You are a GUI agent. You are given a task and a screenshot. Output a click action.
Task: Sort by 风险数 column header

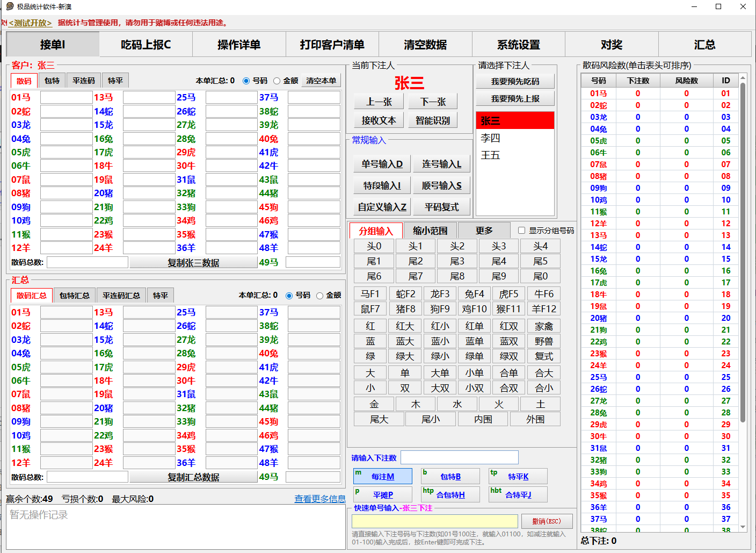point(687,81)
